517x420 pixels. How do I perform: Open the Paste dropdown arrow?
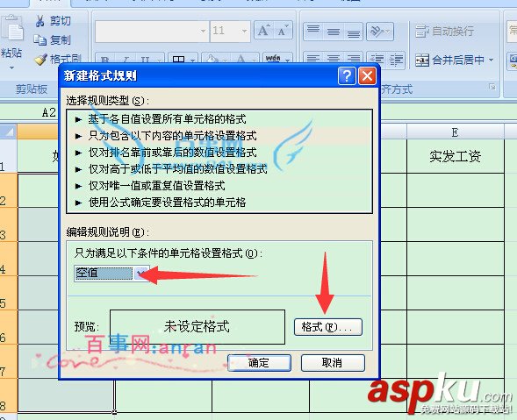[x=12, y=68]
